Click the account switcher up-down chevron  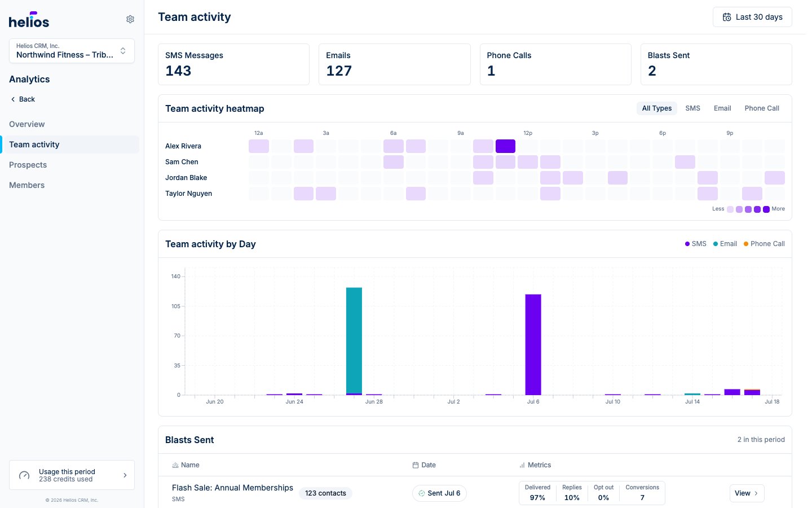tap(123, 51)
